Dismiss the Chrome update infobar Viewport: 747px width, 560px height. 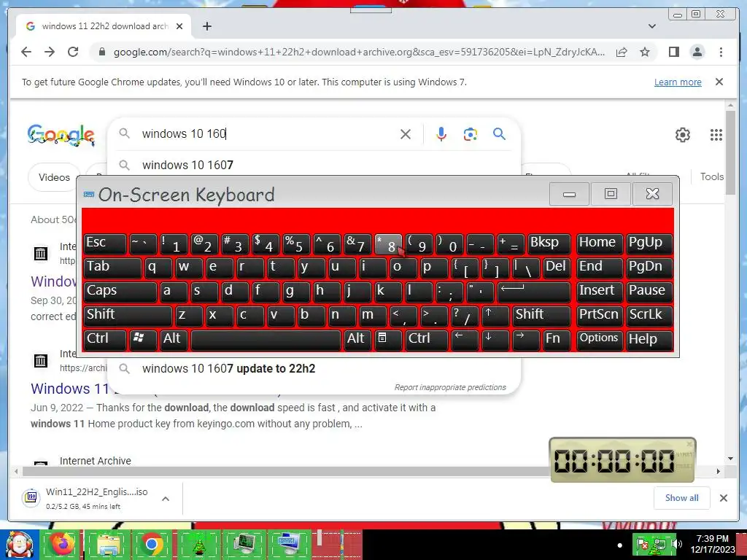(x=719, y=82)
